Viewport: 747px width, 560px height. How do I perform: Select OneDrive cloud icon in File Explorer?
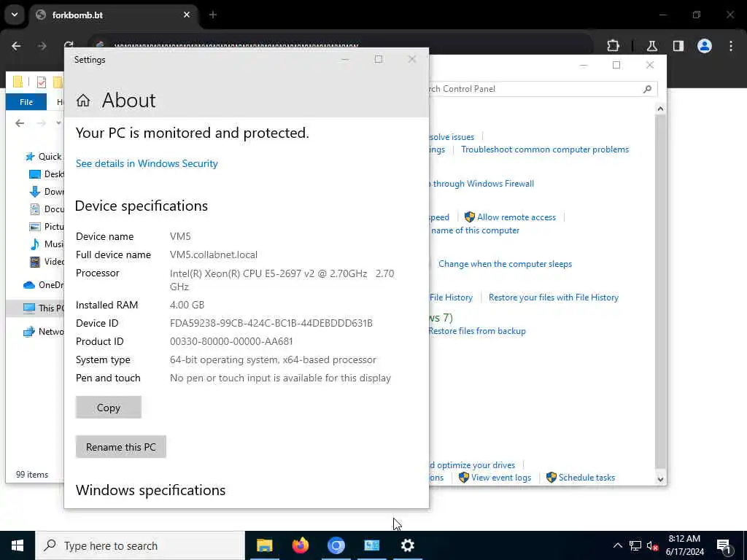point(29,285)
